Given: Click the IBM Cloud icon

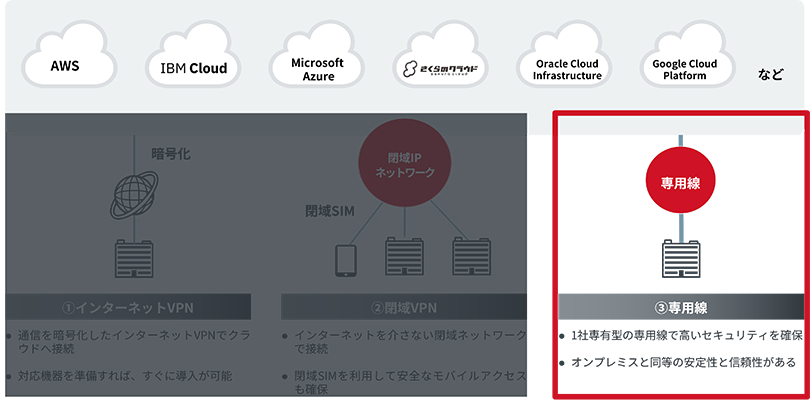Looking at the screenshot, I should [193, 56].
